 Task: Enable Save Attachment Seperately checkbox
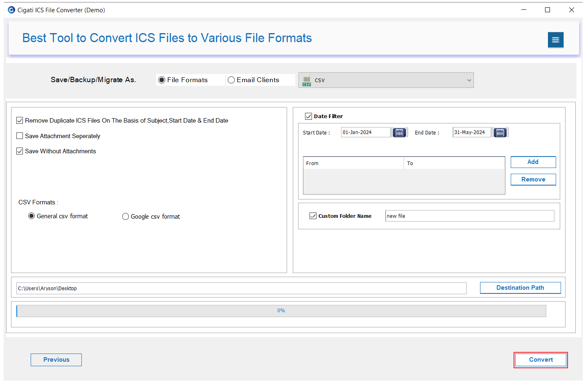[20, 136]
